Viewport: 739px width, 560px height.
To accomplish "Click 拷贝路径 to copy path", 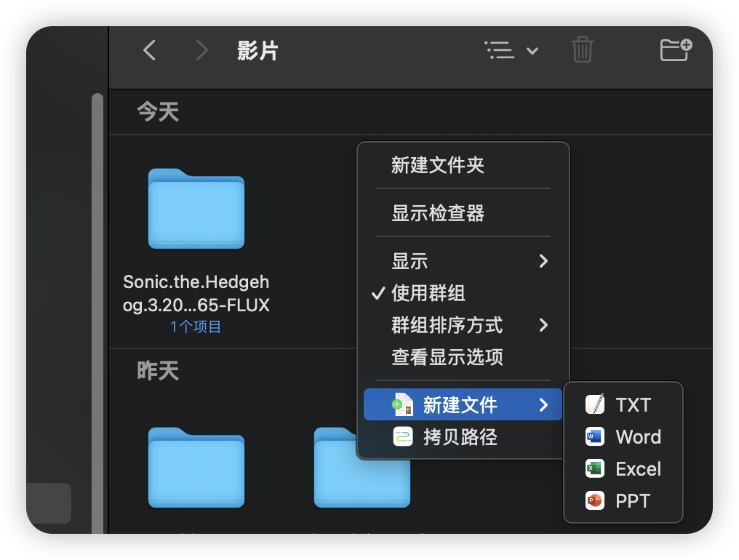I will pyautogui.click(x=460, y=437).
